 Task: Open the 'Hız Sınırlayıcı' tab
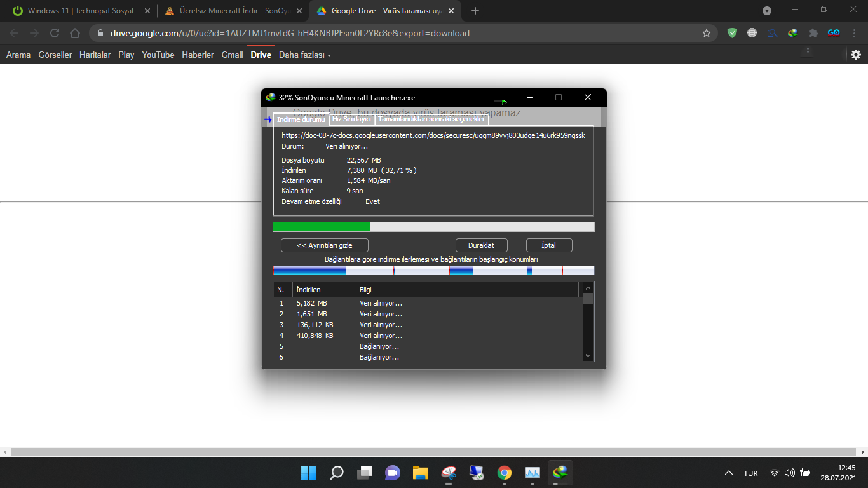point(351,119)
